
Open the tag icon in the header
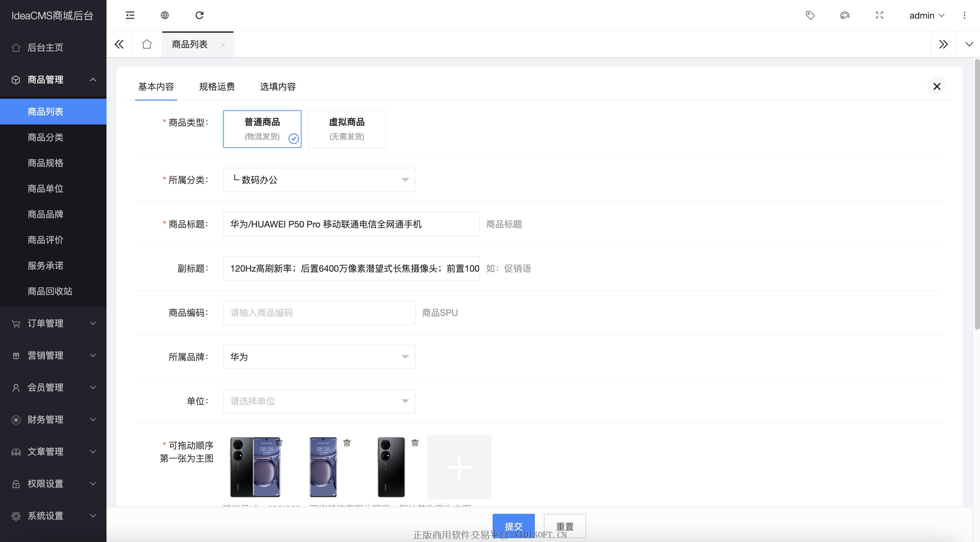[810, 15]
